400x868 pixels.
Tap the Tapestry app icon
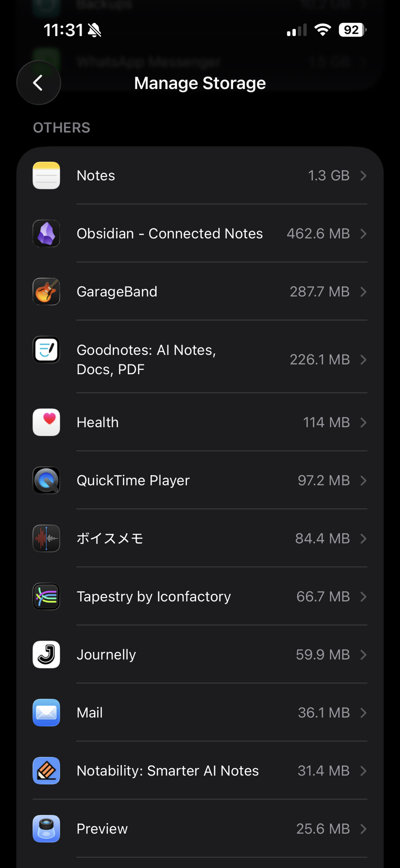pos(46,597)
